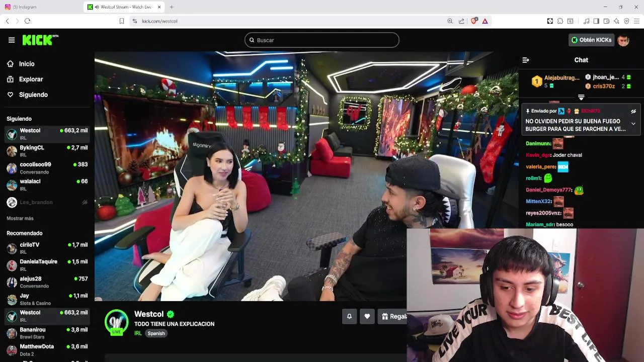Open the VPN shield icon
This screenshot has width=644, height=362.
(x=626, y=21)
